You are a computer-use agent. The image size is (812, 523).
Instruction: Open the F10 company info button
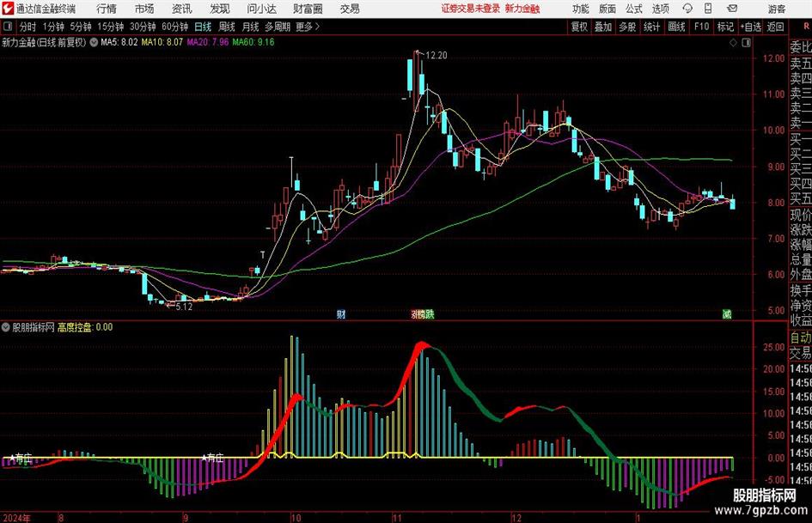702,27
